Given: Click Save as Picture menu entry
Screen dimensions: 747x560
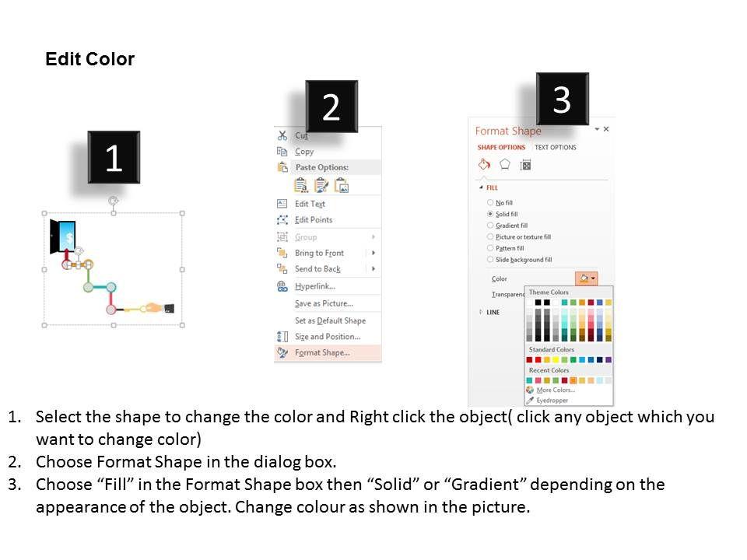Looking at the screenshot, I should (x=324, y=303).
